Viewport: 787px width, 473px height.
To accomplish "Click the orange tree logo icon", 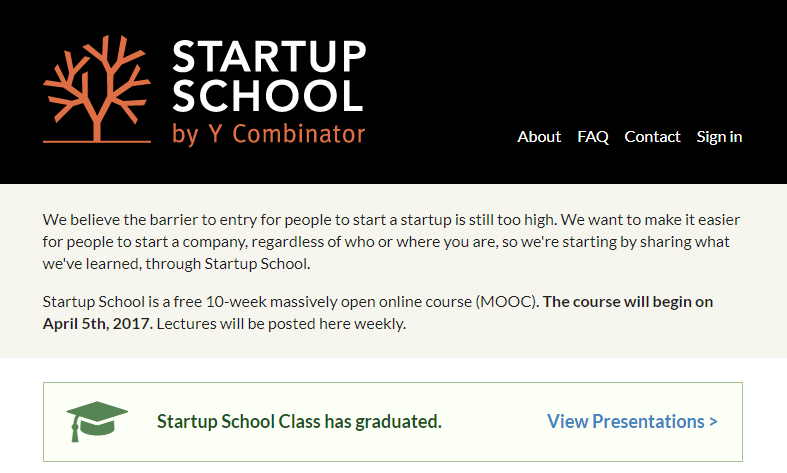I will [x=97, y=89].
